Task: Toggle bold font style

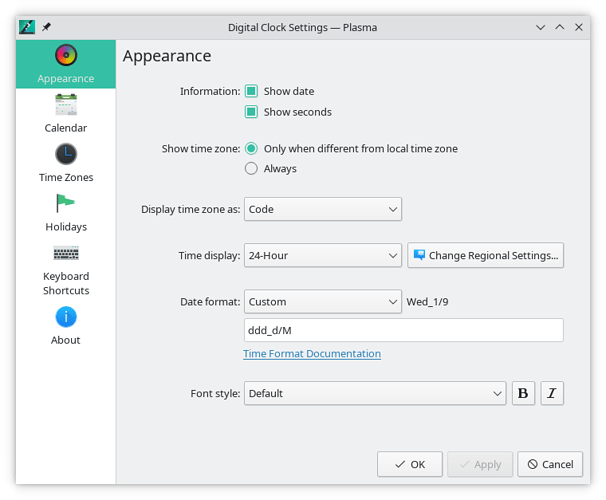Action: (x=523, y=393)
